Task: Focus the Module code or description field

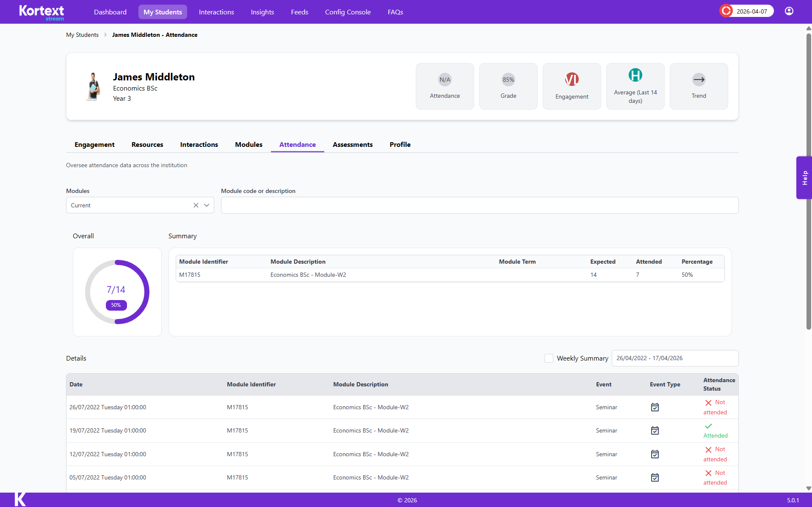Action: click(x=479, y=205)
